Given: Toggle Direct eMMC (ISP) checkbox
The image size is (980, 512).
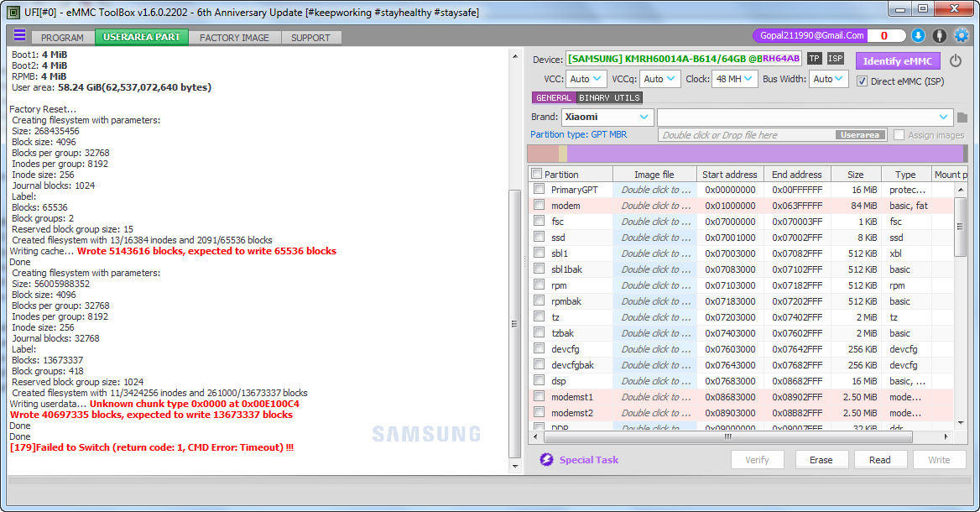Looking at the screenshot, I should [x=862, y=81].
